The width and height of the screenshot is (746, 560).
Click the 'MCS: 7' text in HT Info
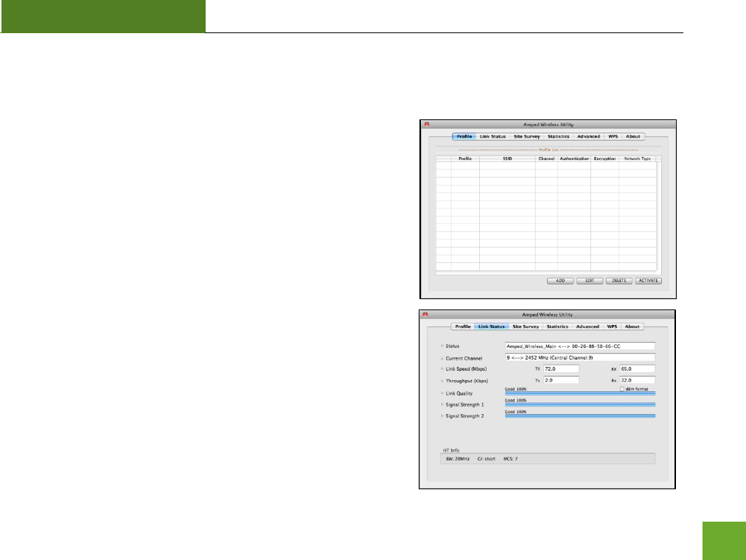click(x=511, y=459)
